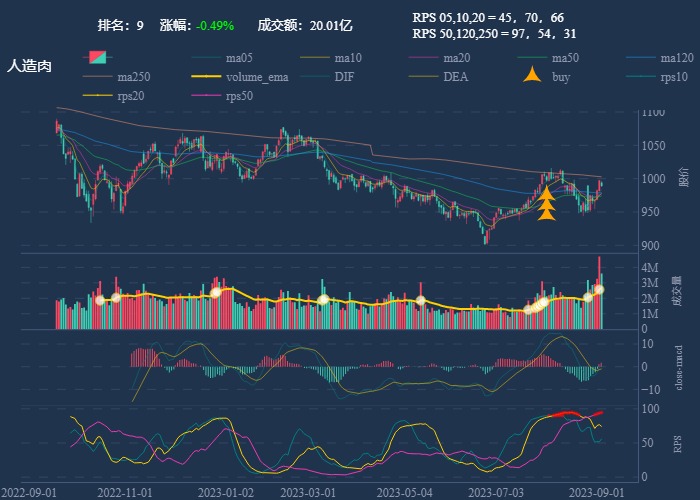700x500 pixels.
Task: Click the volume marker circle near 2023-01-02
Action: (x=215, y=292)
